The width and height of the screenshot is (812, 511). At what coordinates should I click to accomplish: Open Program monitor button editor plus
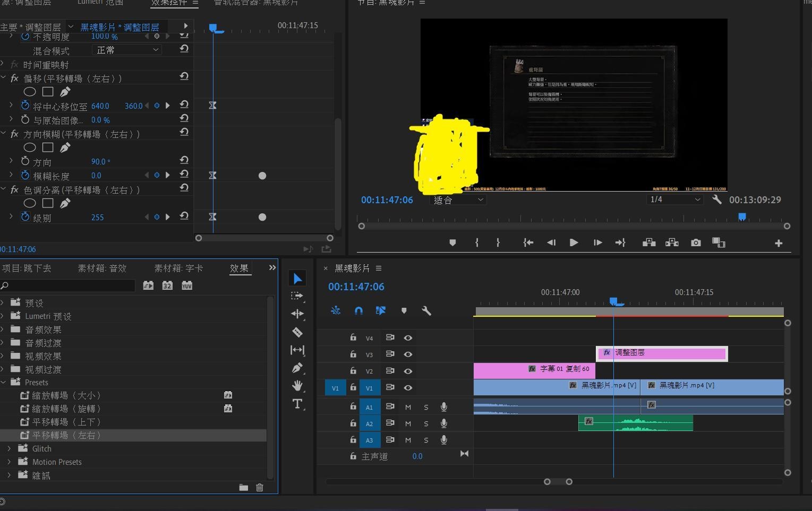pos(779,243)
